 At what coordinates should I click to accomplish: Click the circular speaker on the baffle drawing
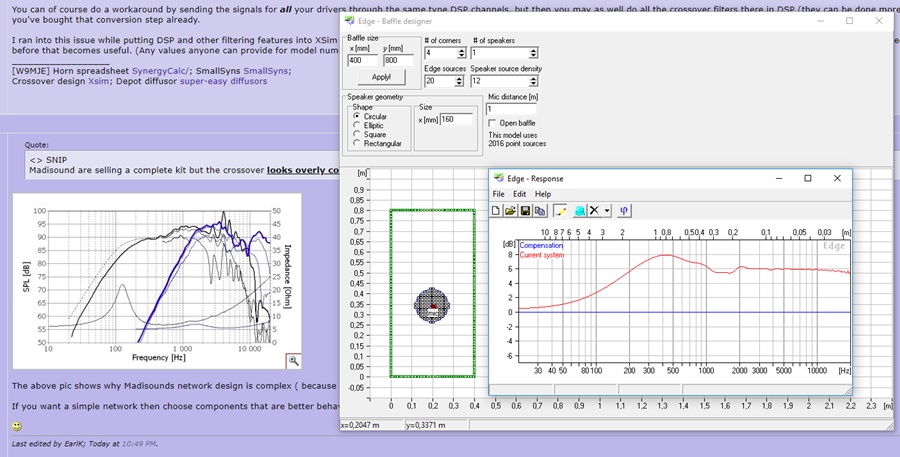click(x=432, y=305)
